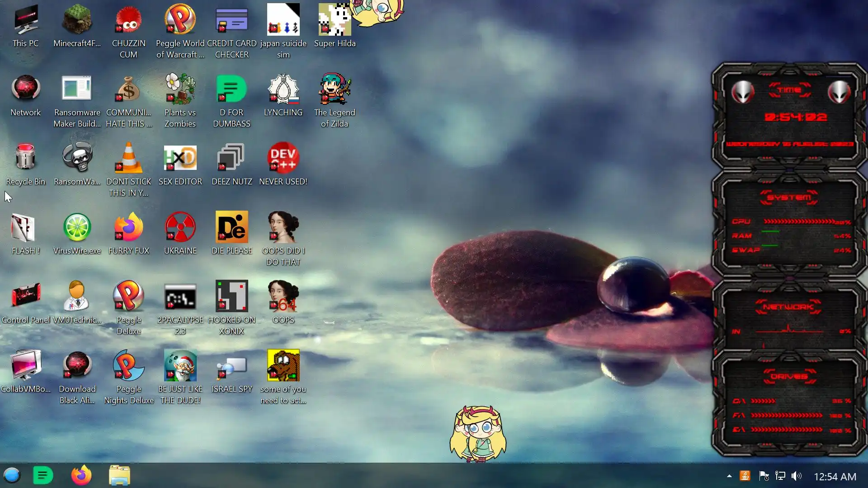Click the Minecraft4F grass block icon
Image resolution: width=868 pixels, height=488 pixels.
point(77,20)
